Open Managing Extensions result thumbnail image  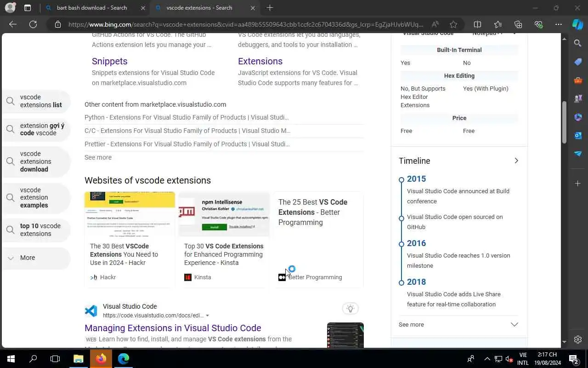coord(345,335)
